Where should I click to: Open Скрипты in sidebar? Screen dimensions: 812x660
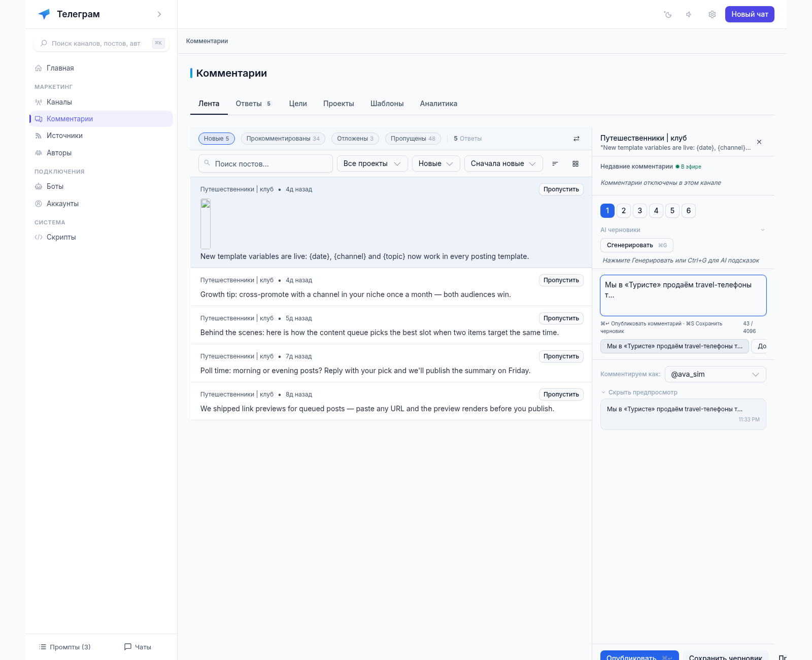point(101,237)
